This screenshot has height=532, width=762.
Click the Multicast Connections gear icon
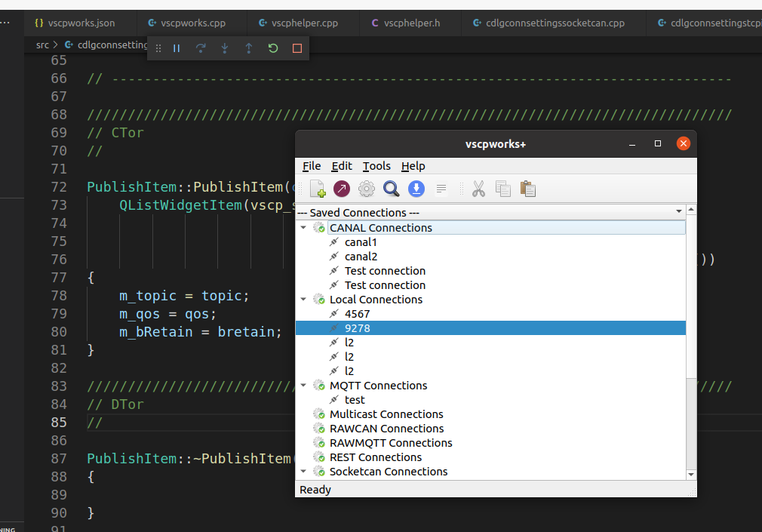[319, 414]
